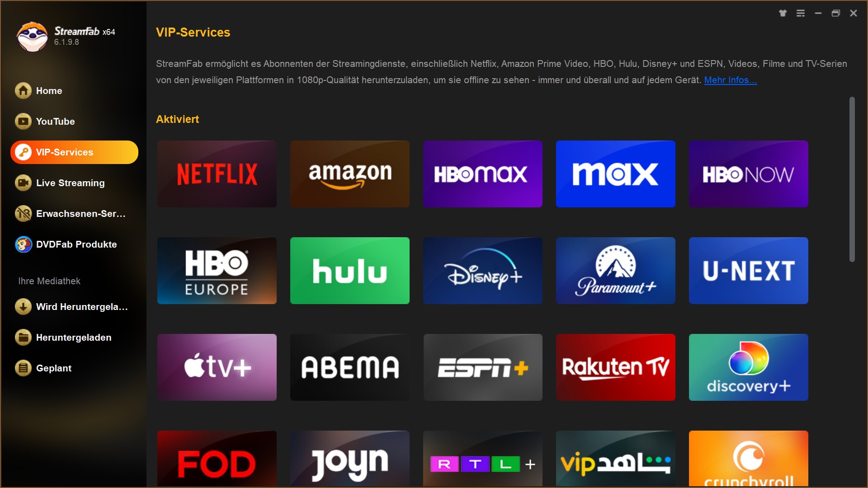
Task: Select Disney+ streaming option
Action: point(482,270)
